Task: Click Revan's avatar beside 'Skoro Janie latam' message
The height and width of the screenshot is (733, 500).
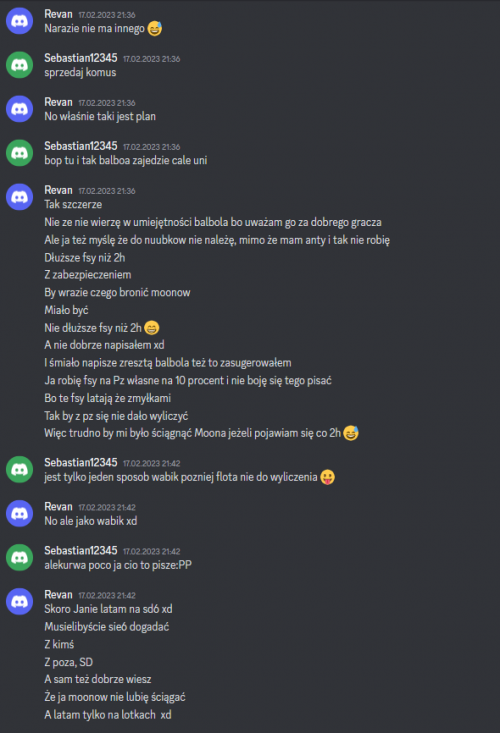Action: click(x=19, y=601)
